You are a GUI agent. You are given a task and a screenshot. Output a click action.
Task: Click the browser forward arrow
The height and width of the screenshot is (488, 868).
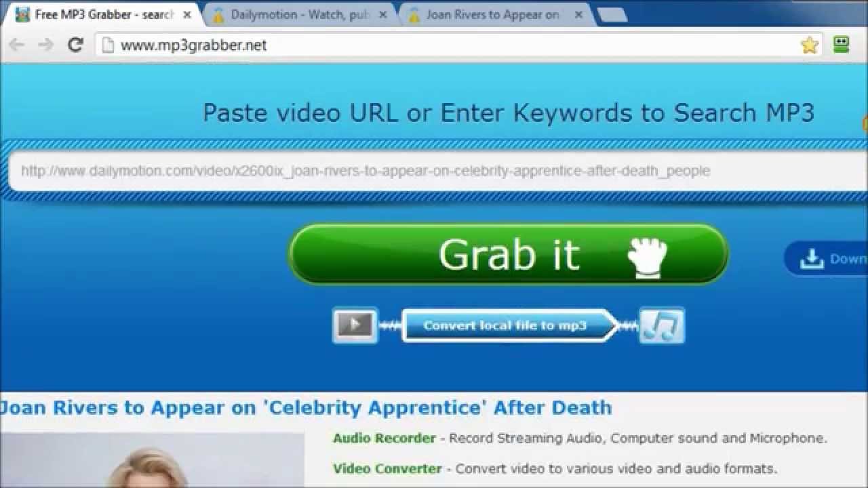(x=45, y=45)
